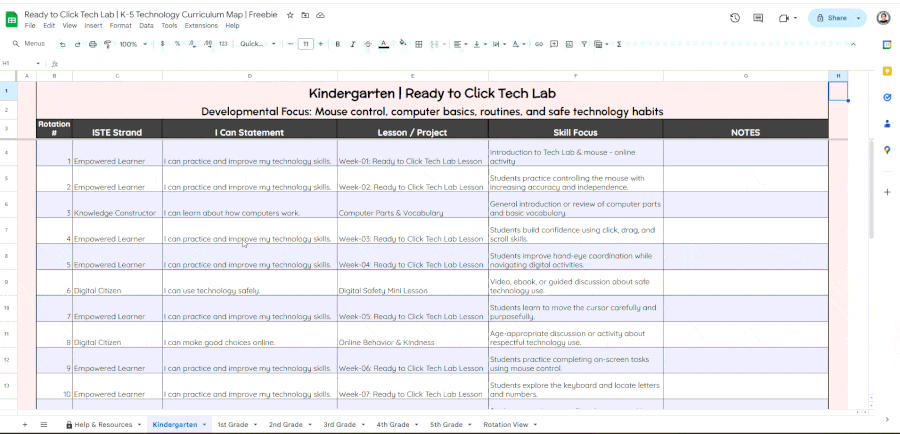View the cloud document status
This screenshot has width=900, height=434.
(x=321, y=15)
